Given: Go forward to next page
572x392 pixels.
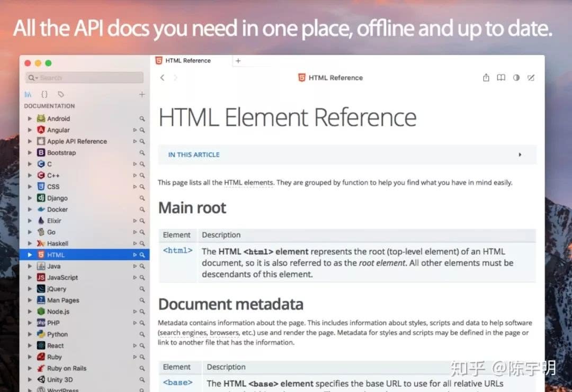Looking at the screenshot, I should tap(175, 78).
